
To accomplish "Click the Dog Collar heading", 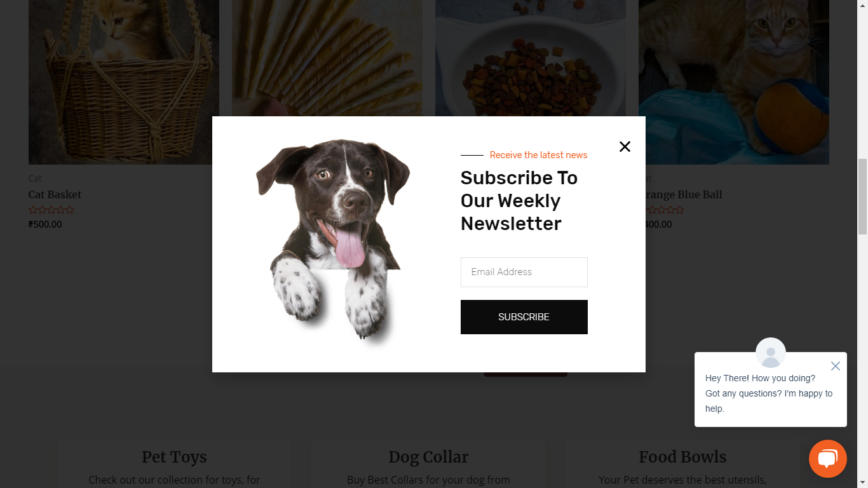I will 428,457.
